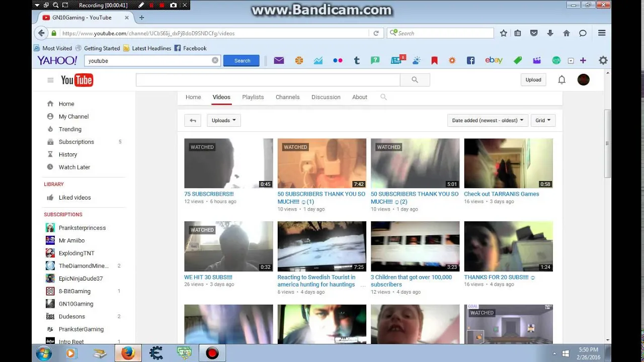Open YouTube notifications bell
The width and height of the screenshot is (644, 362).
pyautogui.click(x=562, y=79)
